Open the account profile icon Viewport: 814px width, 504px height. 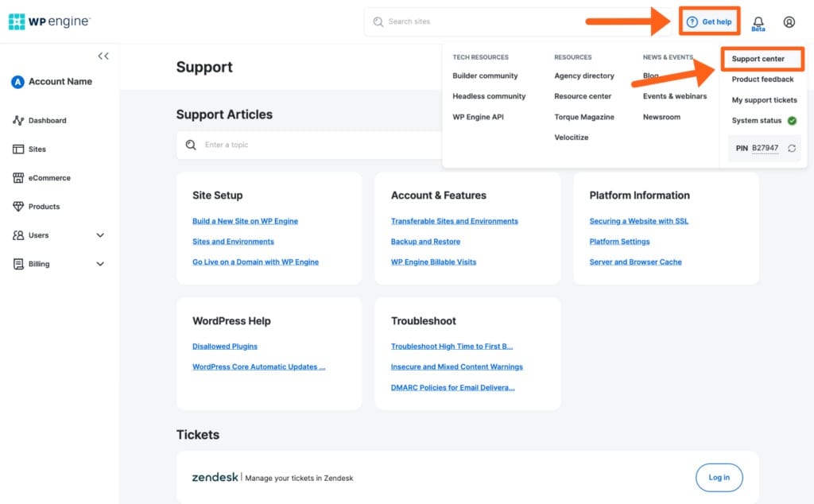click(x=789, y=21)
